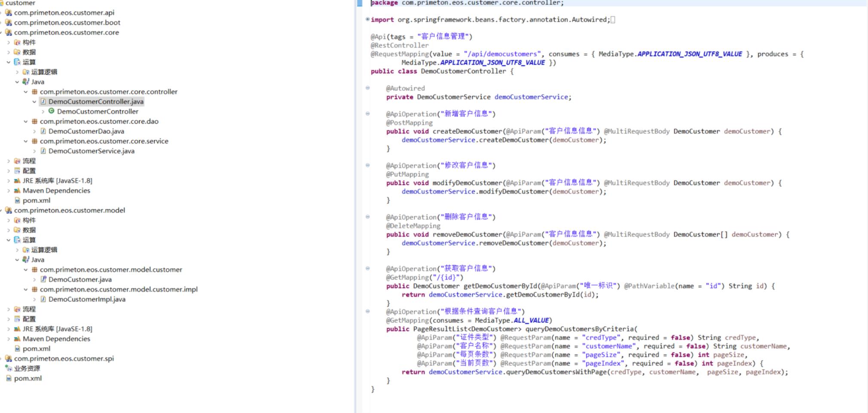Toggle fold marker beside createDemoCustomer method
Screen dimensions: 868x413
point(367,114)
